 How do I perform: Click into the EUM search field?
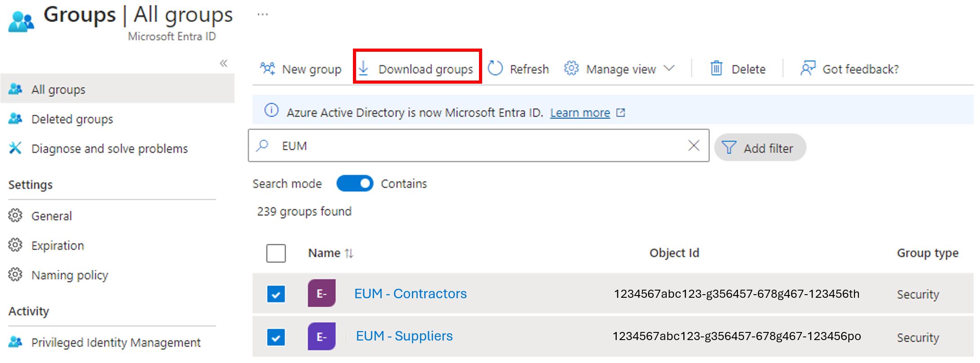coord(479,145)
